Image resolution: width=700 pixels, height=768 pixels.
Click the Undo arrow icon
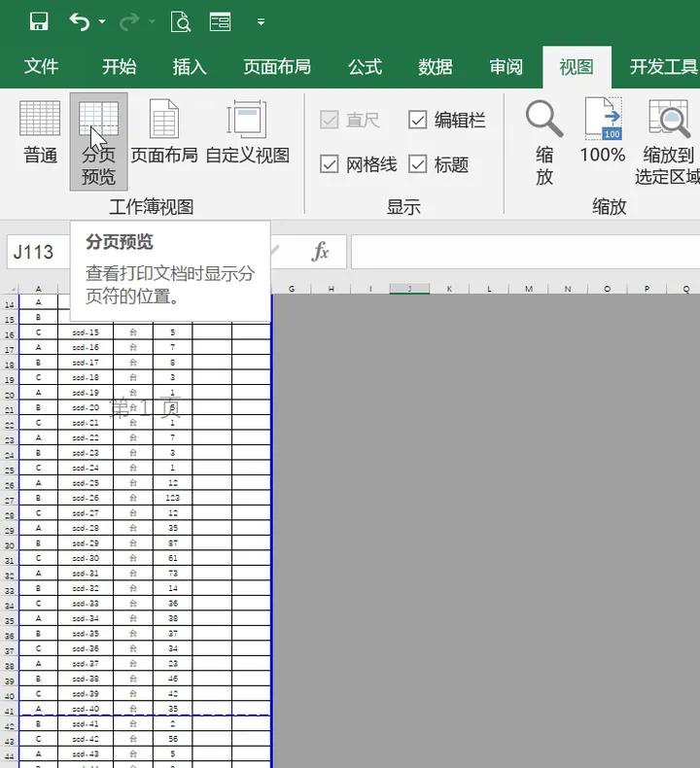point(81,21)
